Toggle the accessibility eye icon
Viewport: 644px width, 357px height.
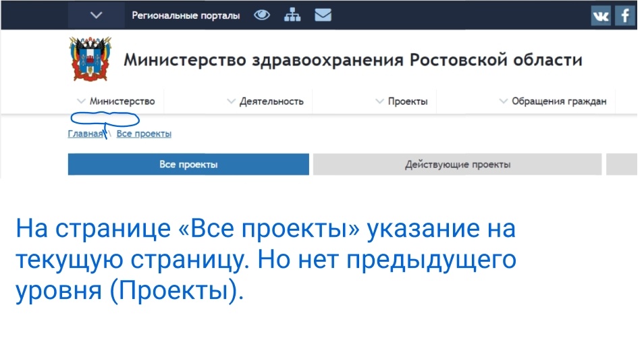(x=262, y=15)
